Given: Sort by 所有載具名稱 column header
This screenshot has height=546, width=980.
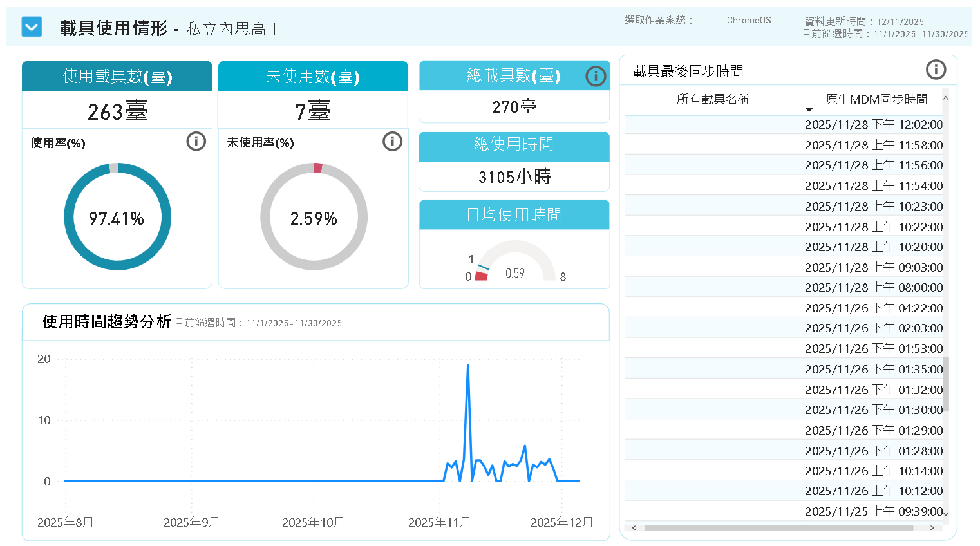Looking at the screenshot, I should coord(712,99).
